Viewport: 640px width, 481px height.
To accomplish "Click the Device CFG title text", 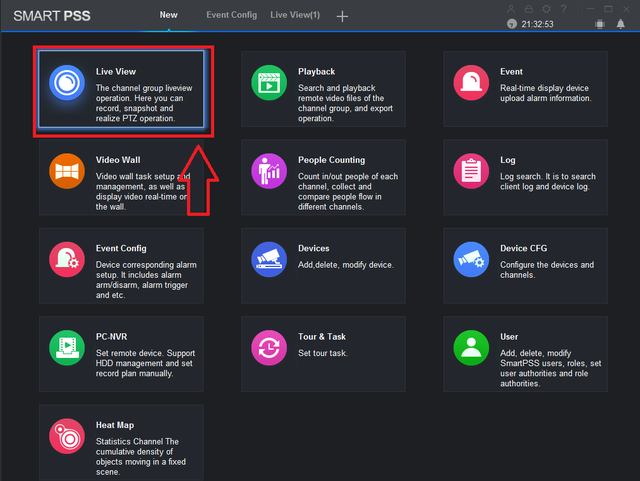I will tap(524, 248).
